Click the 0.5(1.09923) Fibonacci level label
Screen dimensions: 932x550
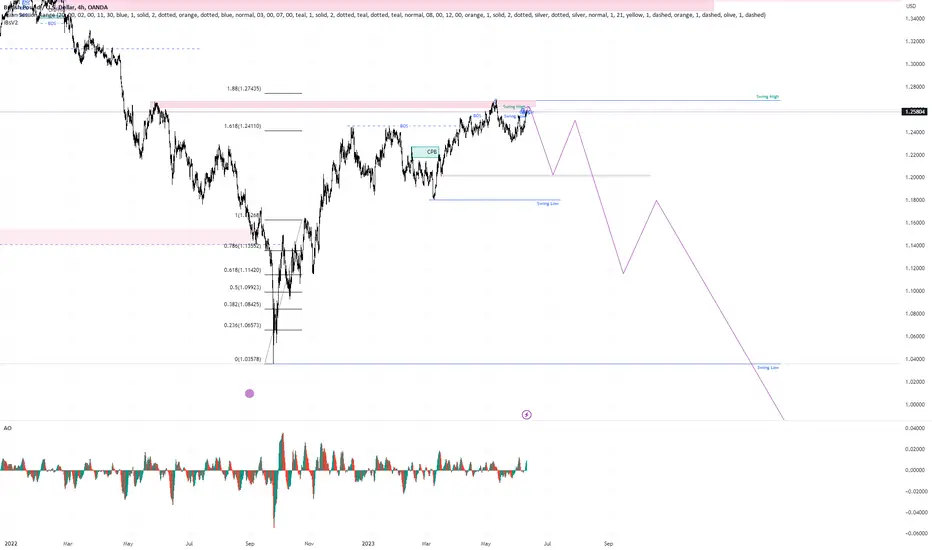(245, 287)
